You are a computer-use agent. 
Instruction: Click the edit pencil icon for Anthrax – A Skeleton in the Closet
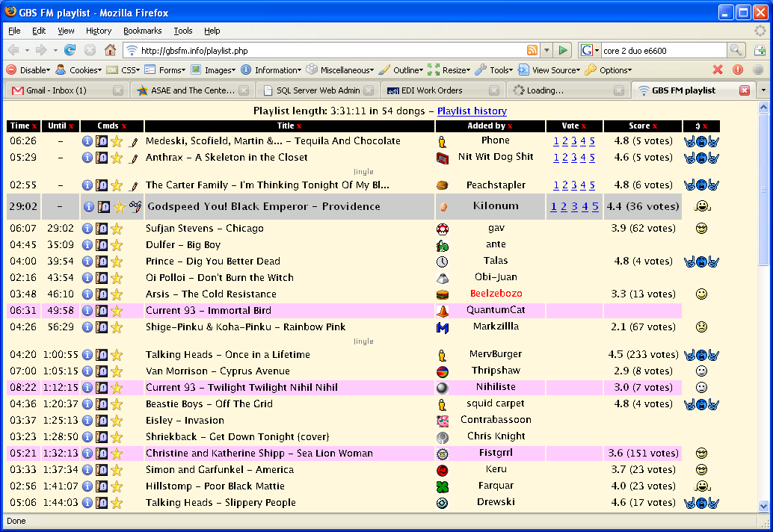point(133,158)
